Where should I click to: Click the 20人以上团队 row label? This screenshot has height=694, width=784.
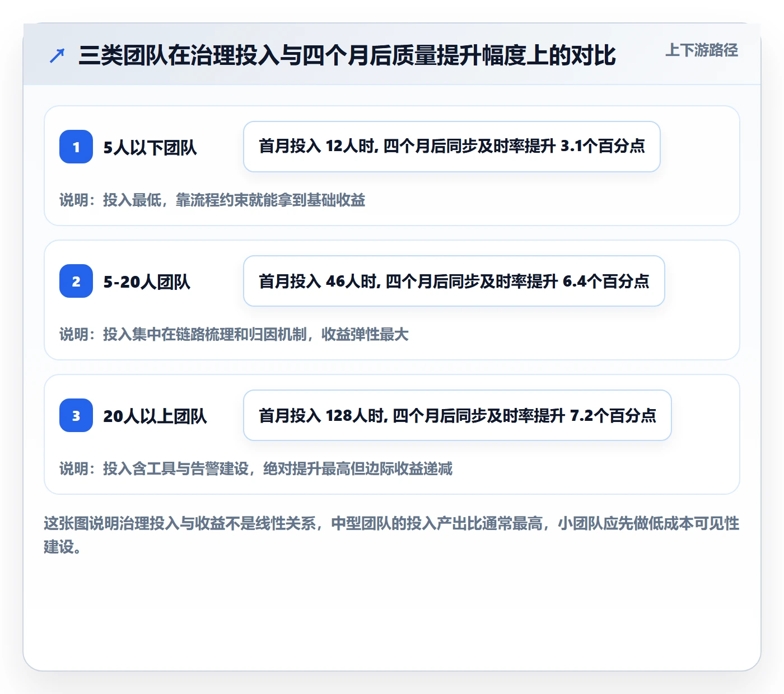coord(155,416)
